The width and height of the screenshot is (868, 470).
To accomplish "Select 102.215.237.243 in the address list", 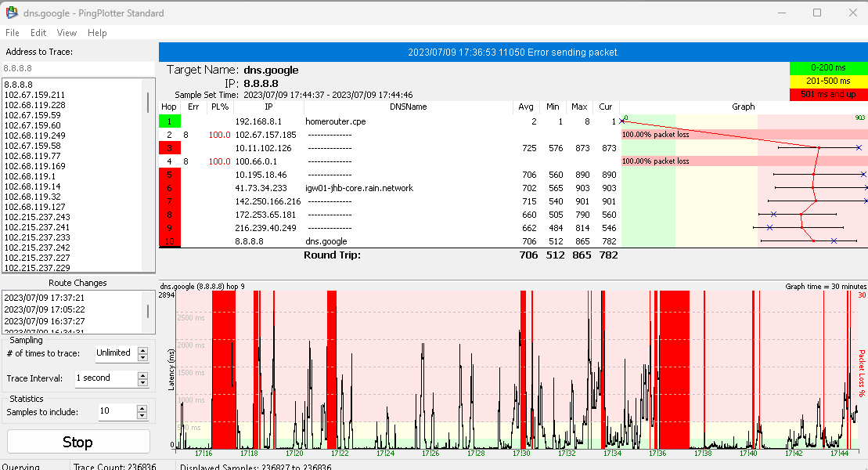I will pyautogui.click(x=37, y=217).
